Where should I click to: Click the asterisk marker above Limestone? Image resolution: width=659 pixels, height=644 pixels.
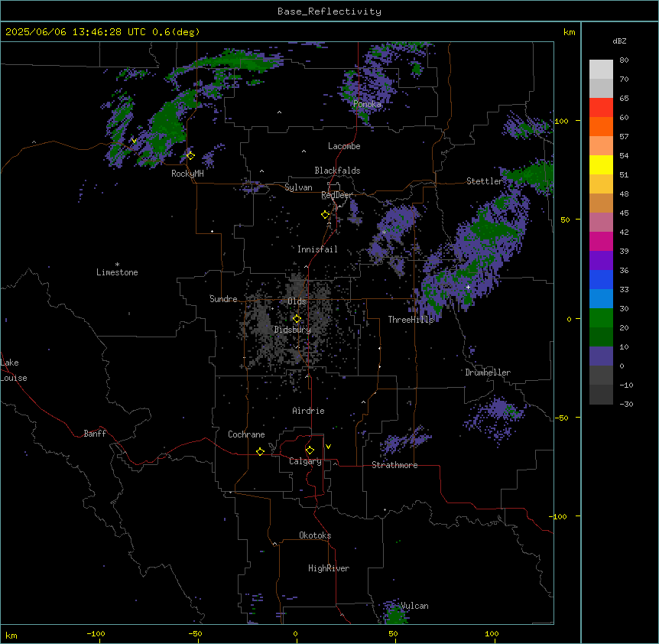[117, 265]
